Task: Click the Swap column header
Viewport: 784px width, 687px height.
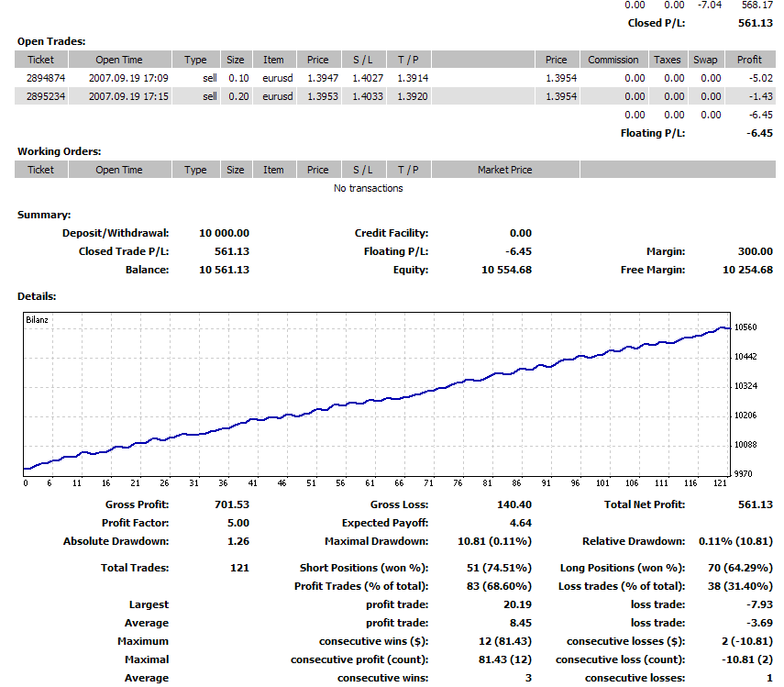Action: 705,60
